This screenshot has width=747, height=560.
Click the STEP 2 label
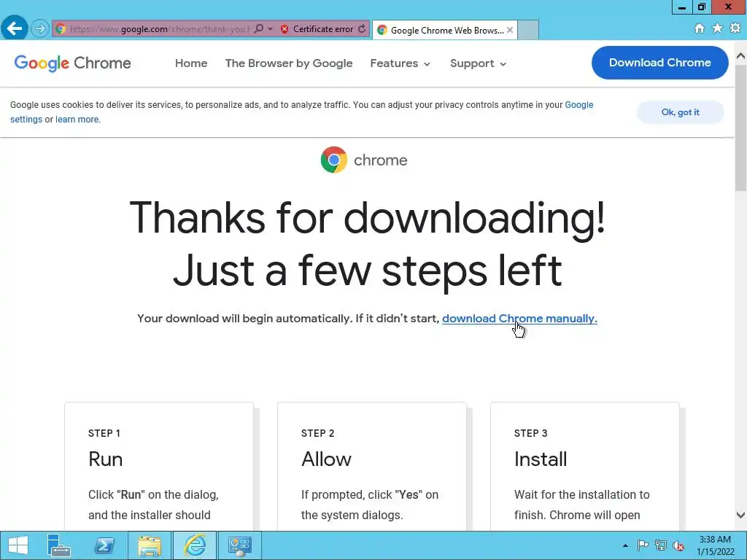pos(318,433)
